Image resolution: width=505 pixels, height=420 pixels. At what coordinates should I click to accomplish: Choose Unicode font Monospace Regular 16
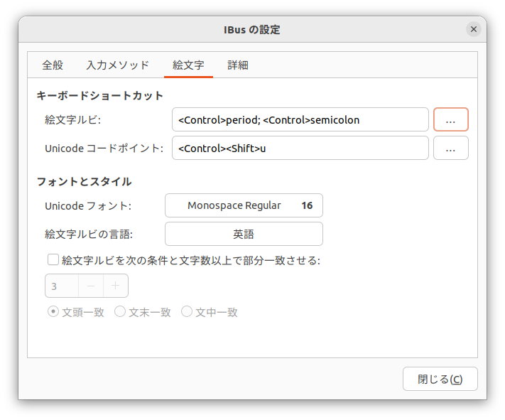[x=244, y=205]
